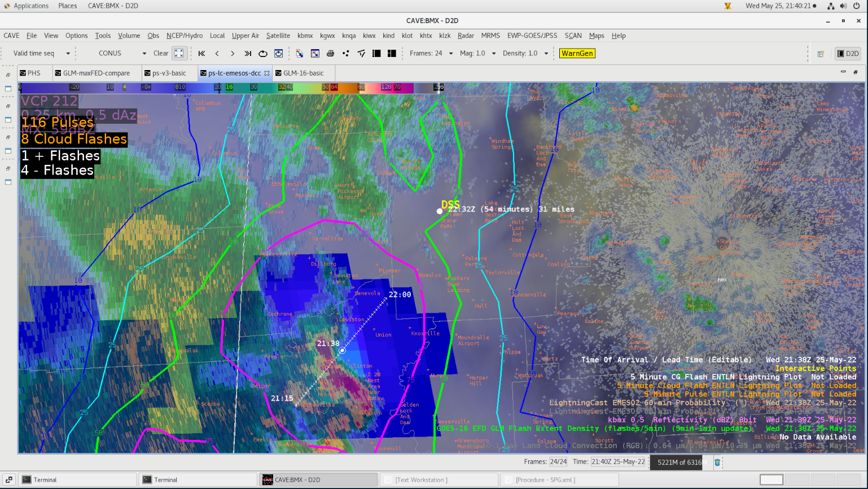
Task: Open the kbmx radar menu
Action: [x=305, y=36]
